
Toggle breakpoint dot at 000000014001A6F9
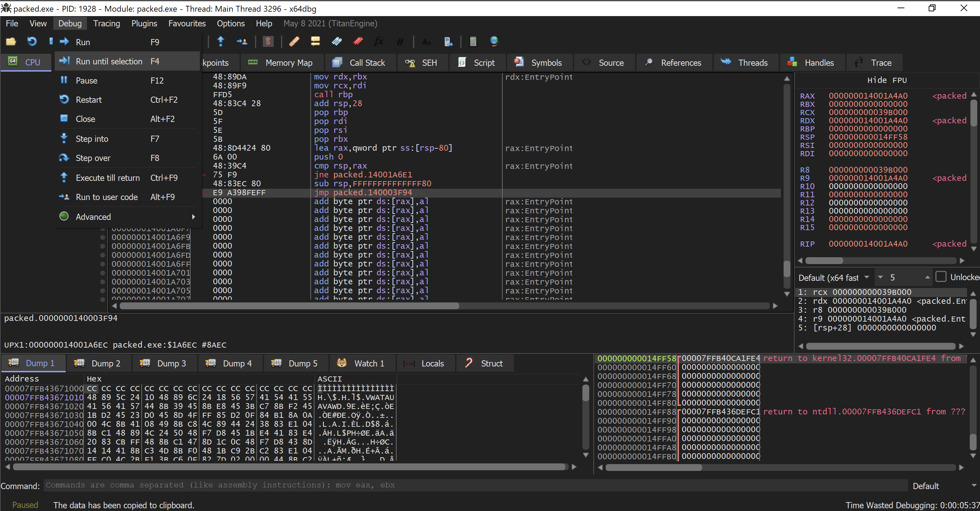tap(102, 237)
